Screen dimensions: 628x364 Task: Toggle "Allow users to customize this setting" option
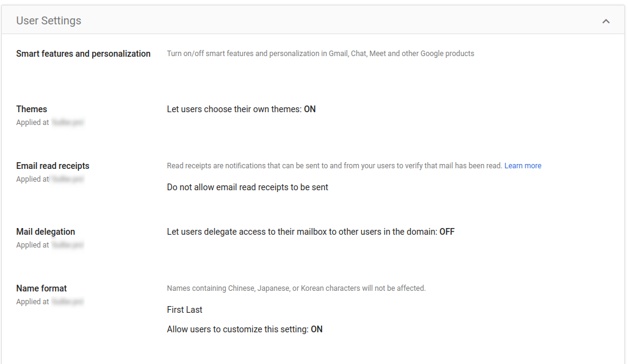tap(244, 329)
